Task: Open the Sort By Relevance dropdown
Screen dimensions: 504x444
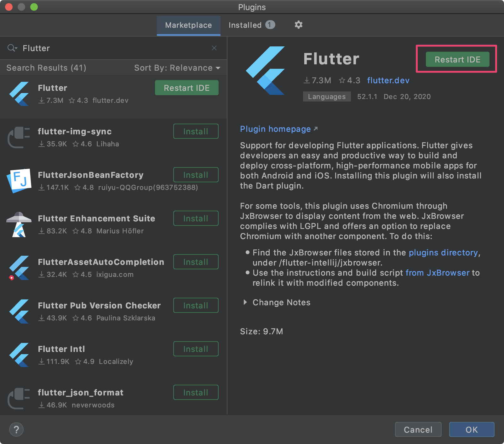Action: [x=177, y=68]
